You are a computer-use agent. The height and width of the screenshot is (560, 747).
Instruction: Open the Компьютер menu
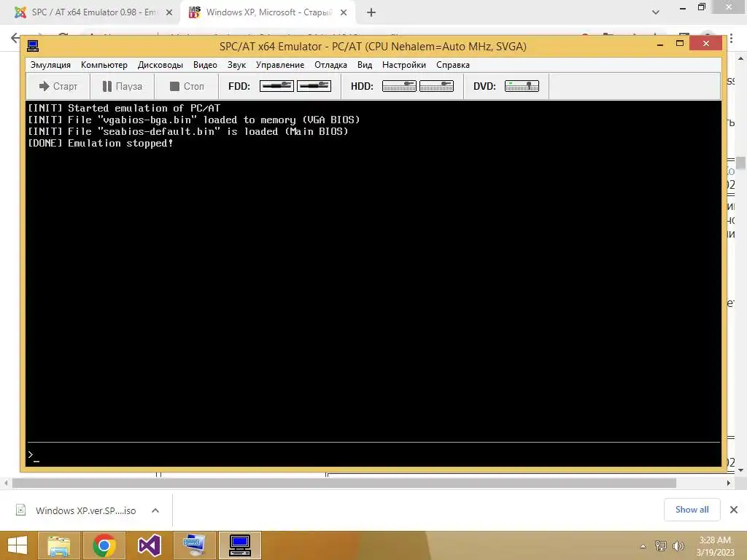pos(104,65)
